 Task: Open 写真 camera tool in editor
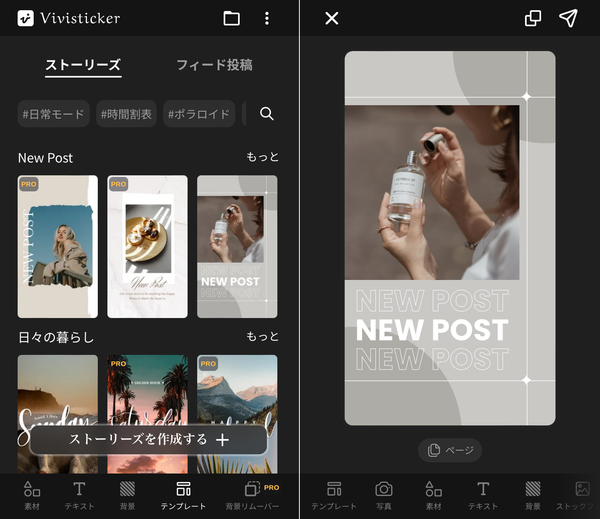pyautogui.click(x=384, y=496)
